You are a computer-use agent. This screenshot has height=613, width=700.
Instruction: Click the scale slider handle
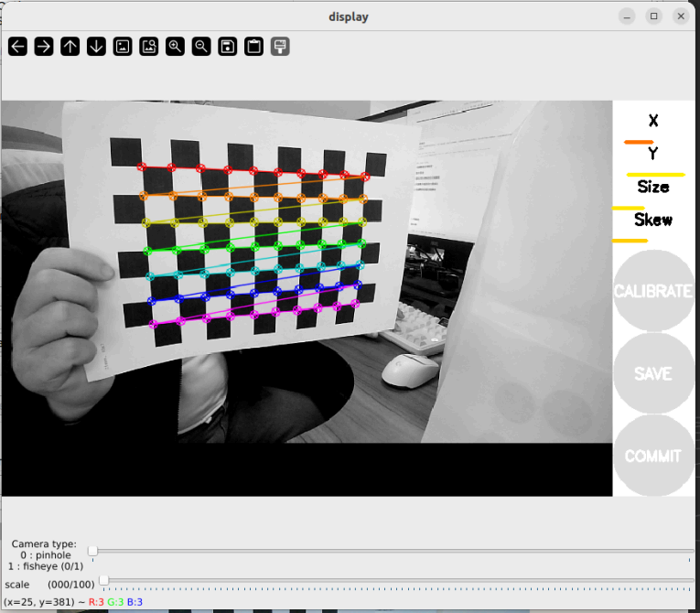point(103,580)
